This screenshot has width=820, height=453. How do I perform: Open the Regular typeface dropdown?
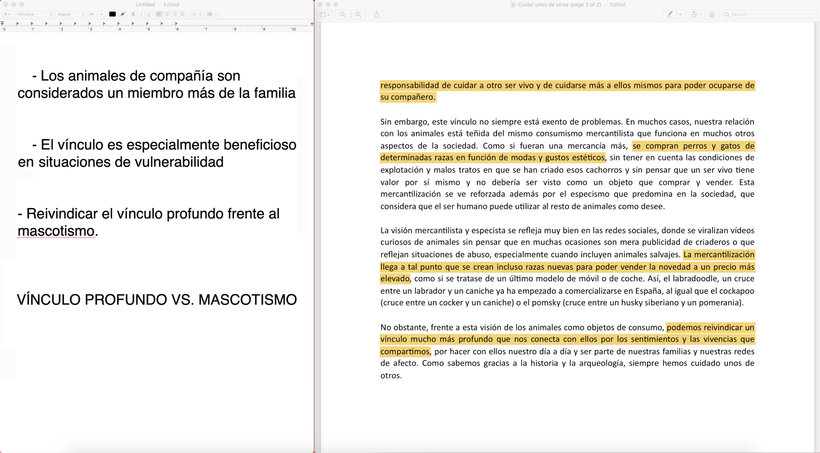pos(70,14)
